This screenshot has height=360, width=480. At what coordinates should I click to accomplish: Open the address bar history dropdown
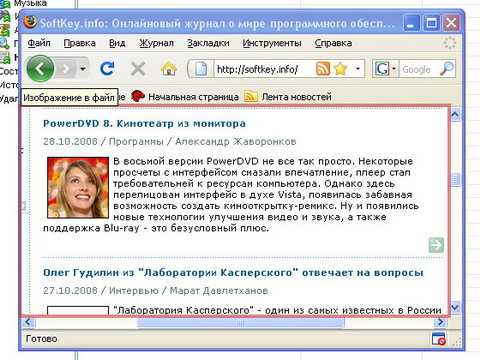coord(358,69)
